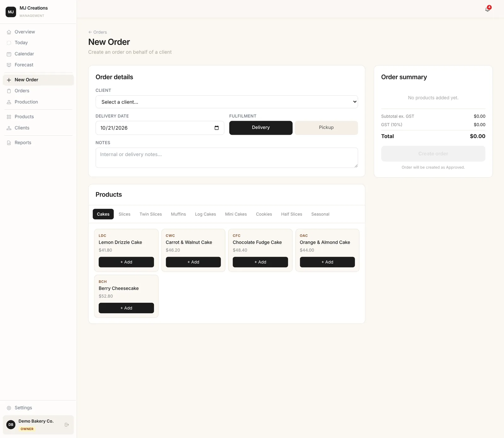Click the logout icon beside Demo Bakery Co.
The image size is (504, 438).
click(67, 425)
